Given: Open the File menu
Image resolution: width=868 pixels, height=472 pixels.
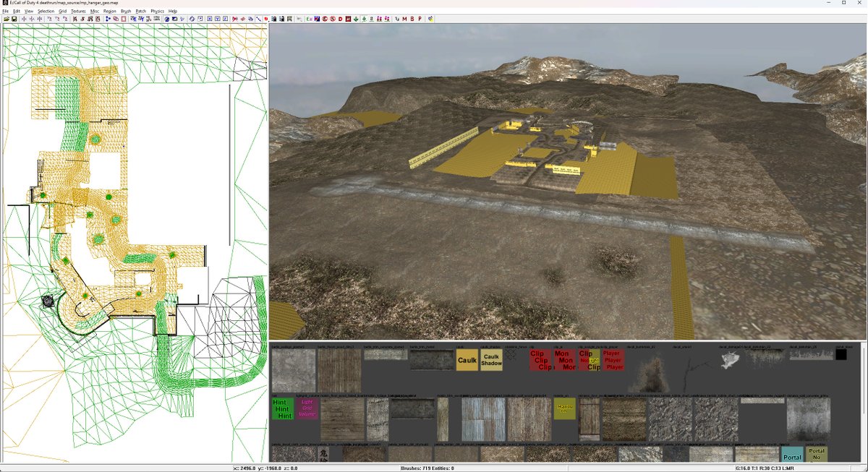Looking at the screenshot, I should click(x=6, y=12).
